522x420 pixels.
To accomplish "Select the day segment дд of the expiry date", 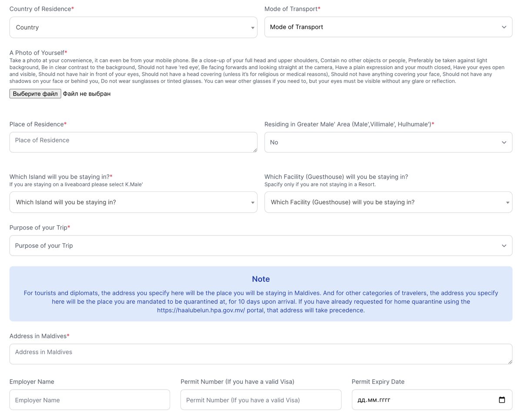I will (361, 400).
